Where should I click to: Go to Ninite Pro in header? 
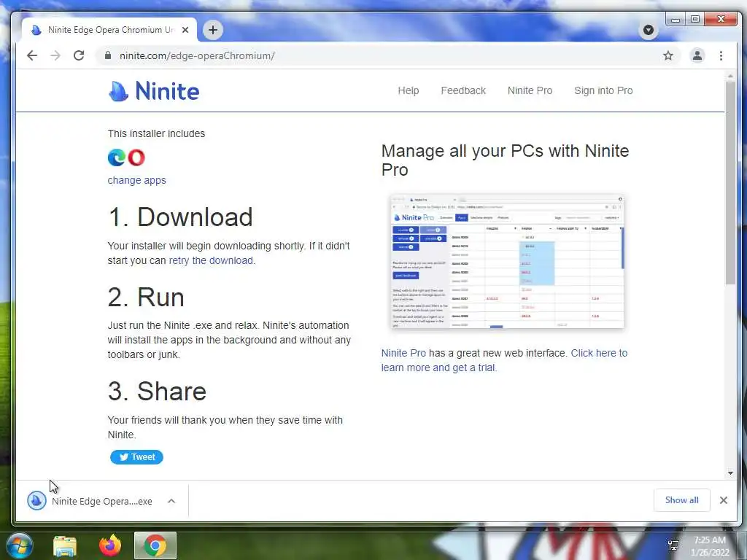coord(530,90)
